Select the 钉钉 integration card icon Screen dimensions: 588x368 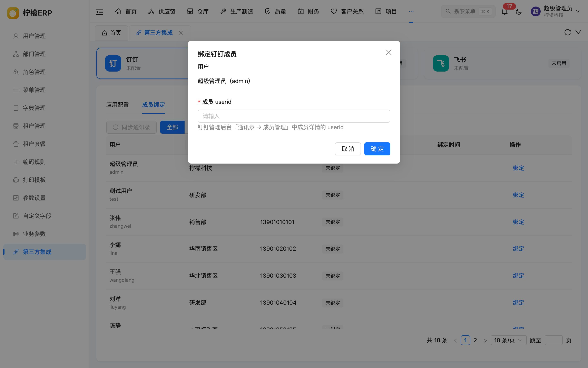pyautogui.click(x=113, y=64)
